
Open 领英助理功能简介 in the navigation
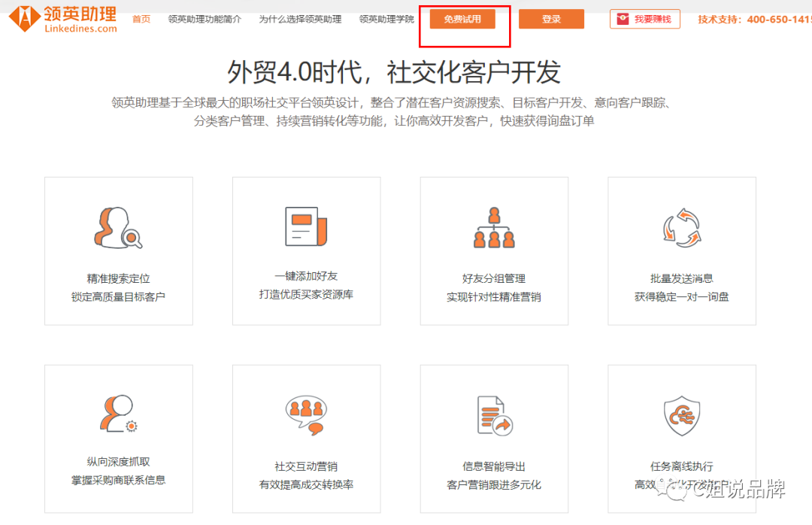point(204,20)
